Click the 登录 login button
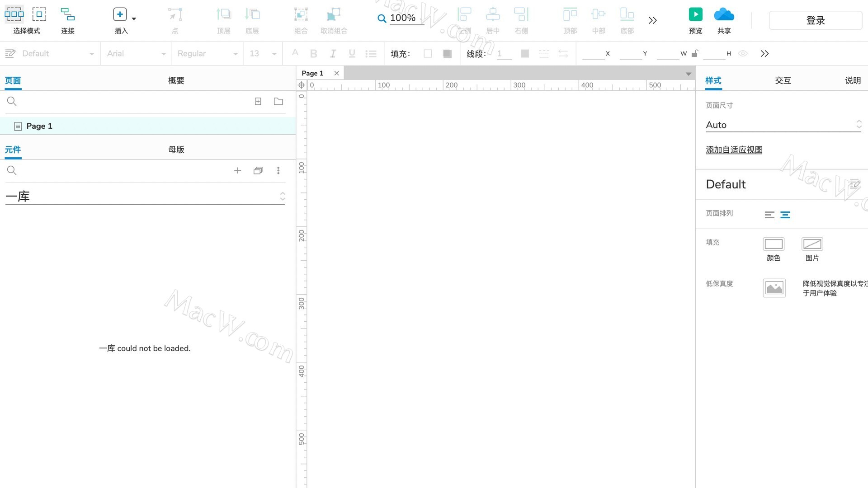This screenshot has height=488, width=868. 816,20
